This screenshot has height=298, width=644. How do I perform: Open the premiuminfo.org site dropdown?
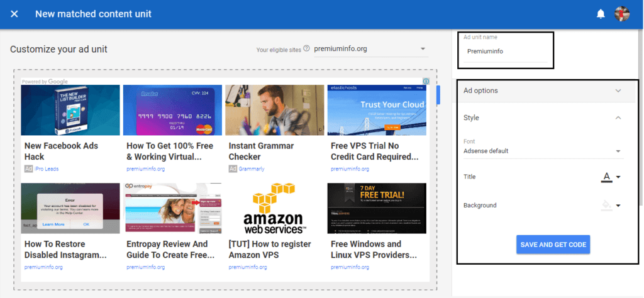[371, 49]
